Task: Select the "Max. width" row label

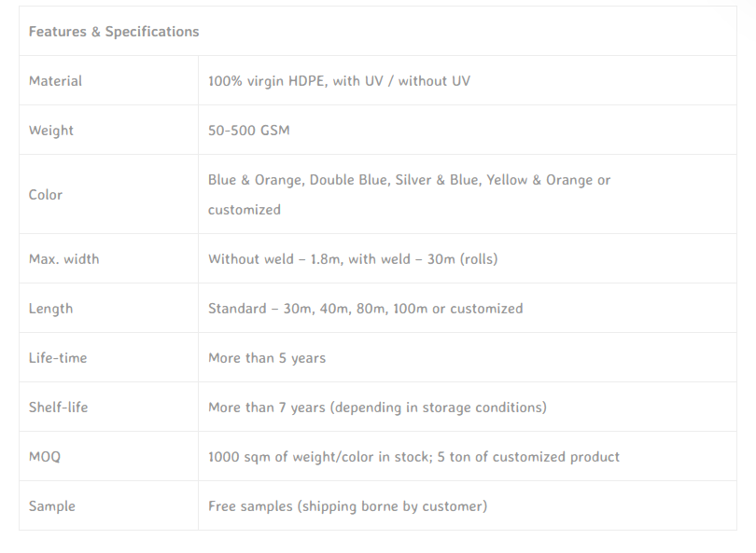Action: [x=63, y=259]
